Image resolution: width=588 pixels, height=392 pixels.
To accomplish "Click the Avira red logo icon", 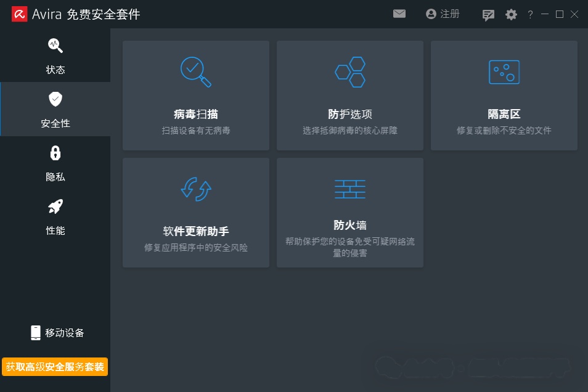I will pyautogui.click(x=20, y=14).
